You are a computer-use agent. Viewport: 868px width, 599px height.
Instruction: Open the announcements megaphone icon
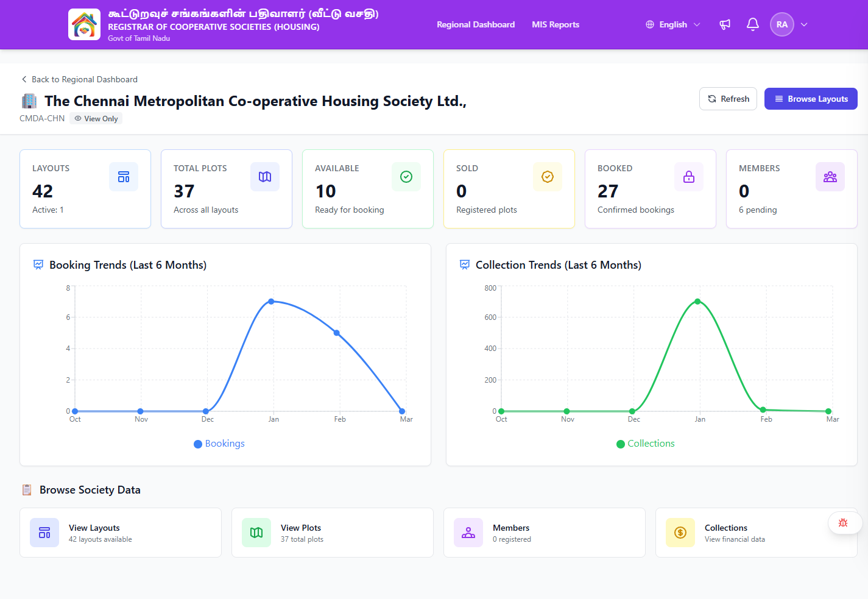[725, 24]
